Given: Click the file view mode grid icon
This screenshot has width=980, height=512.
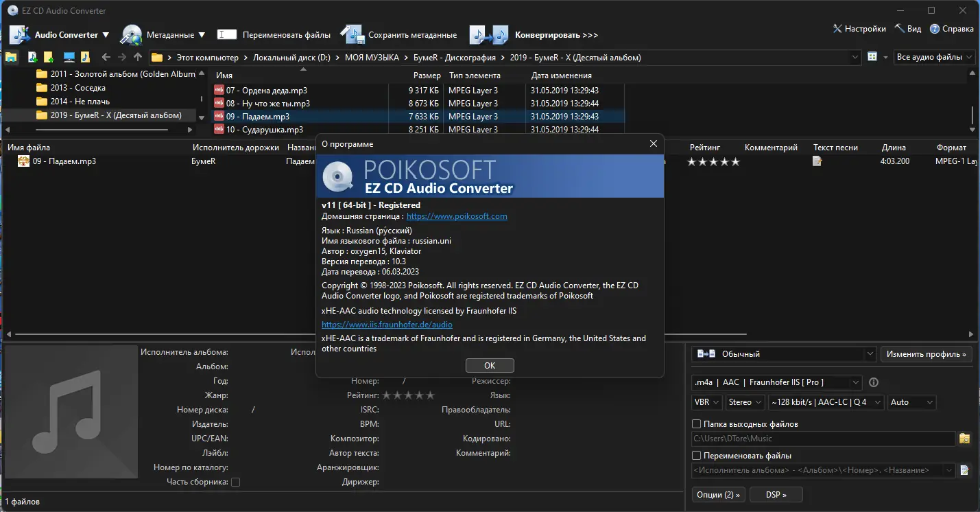Looking at the screenshot, I should 872,58.
